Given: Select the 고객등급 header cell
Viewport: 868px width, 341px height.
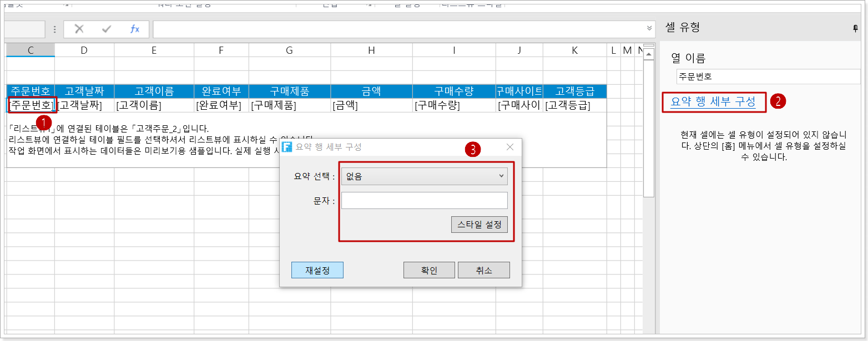Looking at the screenshot, I should pos(574,91).
